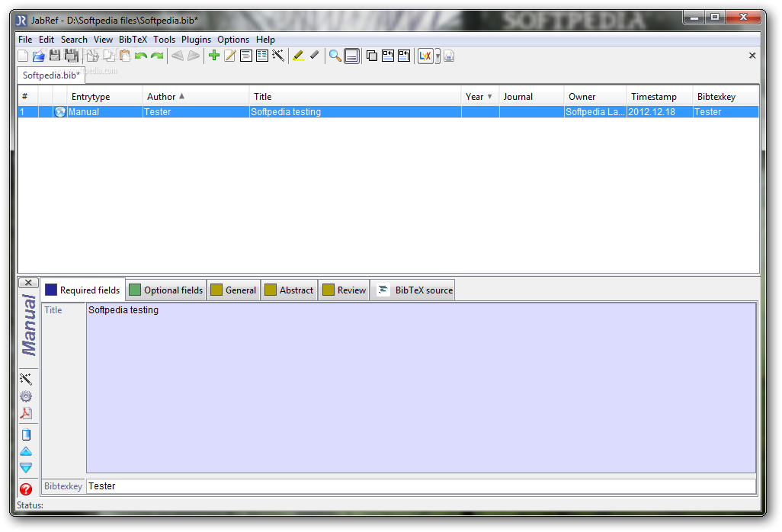Click the Search magnifying glass icon
This screenshot has width=782, height=532.
click(335, 56)
